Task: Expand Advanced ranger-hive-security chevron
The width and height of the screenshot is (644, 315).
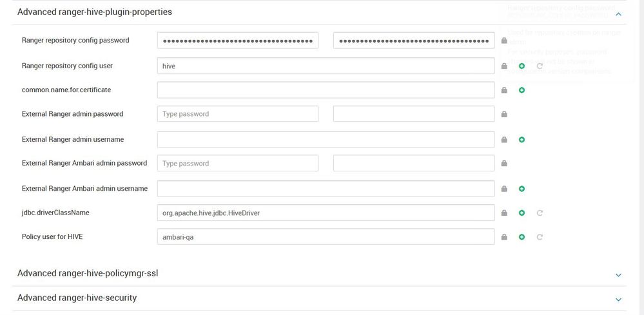Action: [618, 299]
